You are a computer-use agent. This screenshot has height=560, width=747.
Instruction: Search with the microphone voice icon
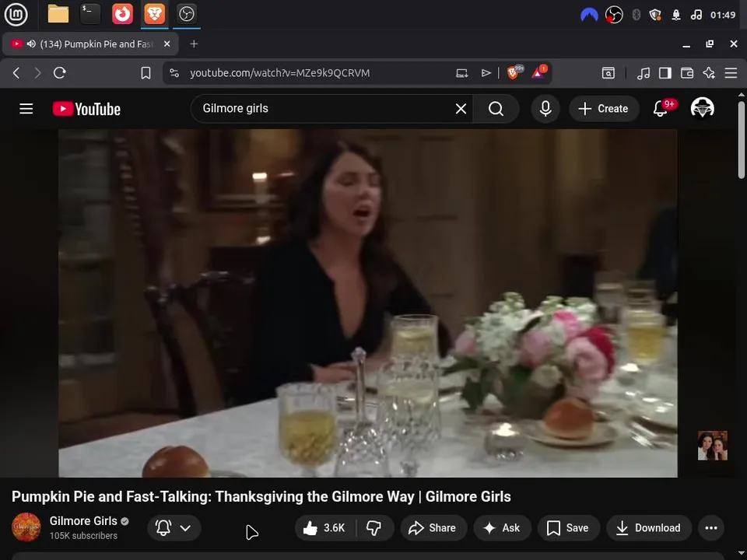coord(545,109)
